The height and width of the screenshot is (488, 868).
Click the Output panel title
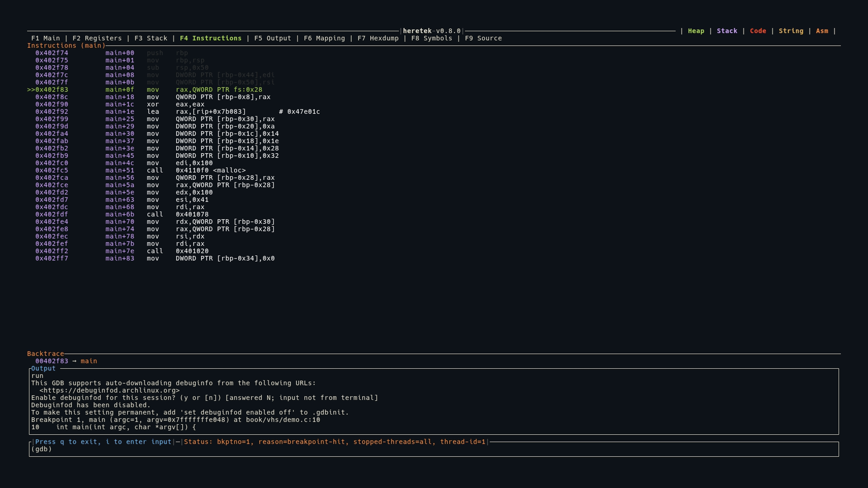(x=43, y=369)
